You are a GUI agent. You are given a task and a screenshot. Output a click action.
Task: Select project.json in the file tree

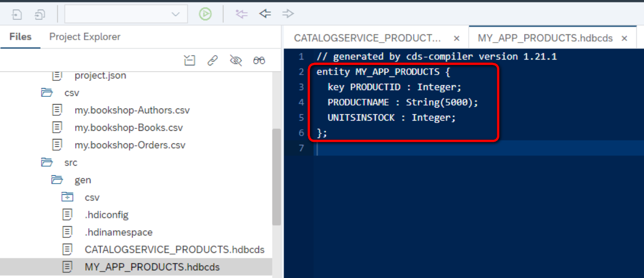(100, 76)
